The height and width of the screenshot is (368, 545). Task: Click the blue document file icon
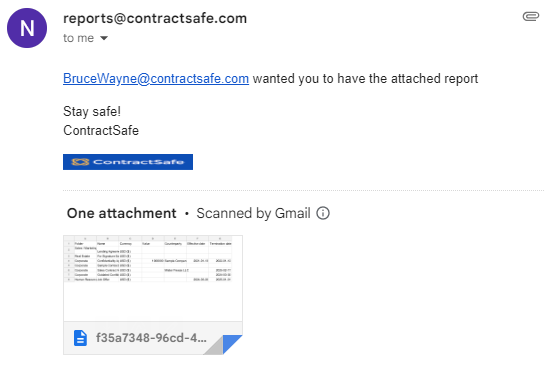80,338
